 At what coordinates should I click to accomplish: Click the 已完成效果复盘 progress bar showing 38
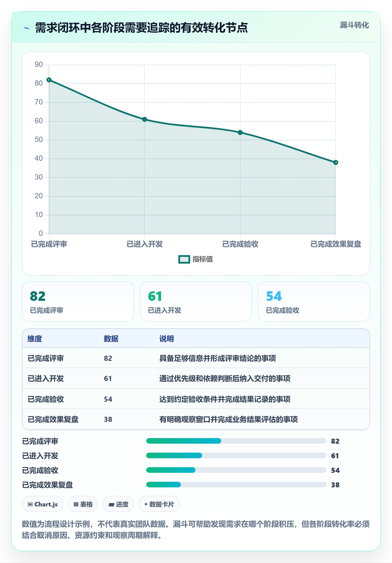[236, 485]
